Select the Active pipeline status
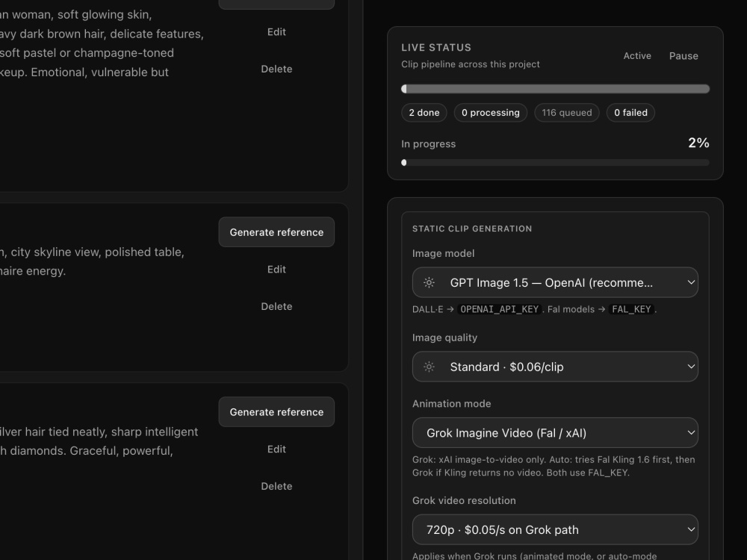This screenshot has width=747, height=560. (x=637, y=56)
